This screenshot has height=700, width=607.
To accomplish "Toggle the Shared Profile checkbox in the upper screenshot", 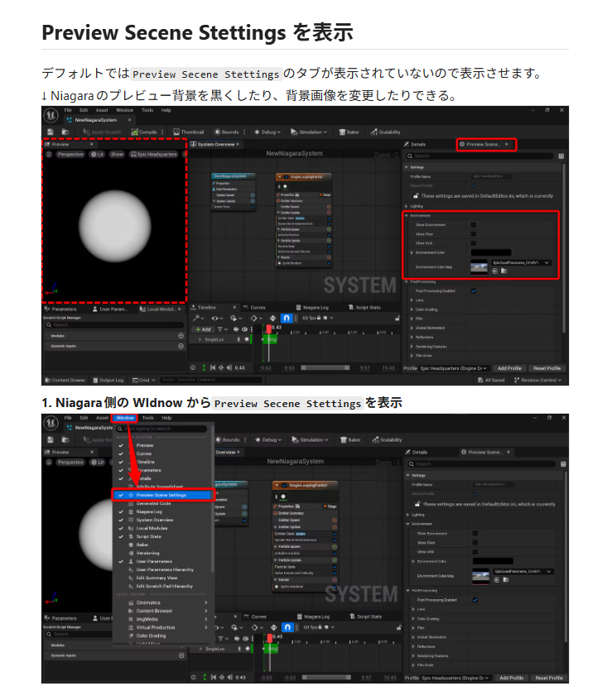I will (474, 185).
